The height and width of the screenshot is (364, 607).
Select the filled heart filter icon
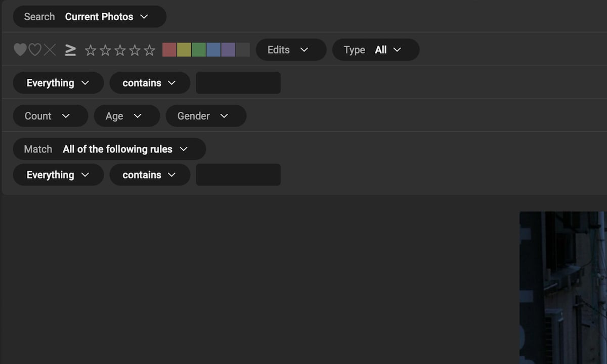tap(20, 49)
